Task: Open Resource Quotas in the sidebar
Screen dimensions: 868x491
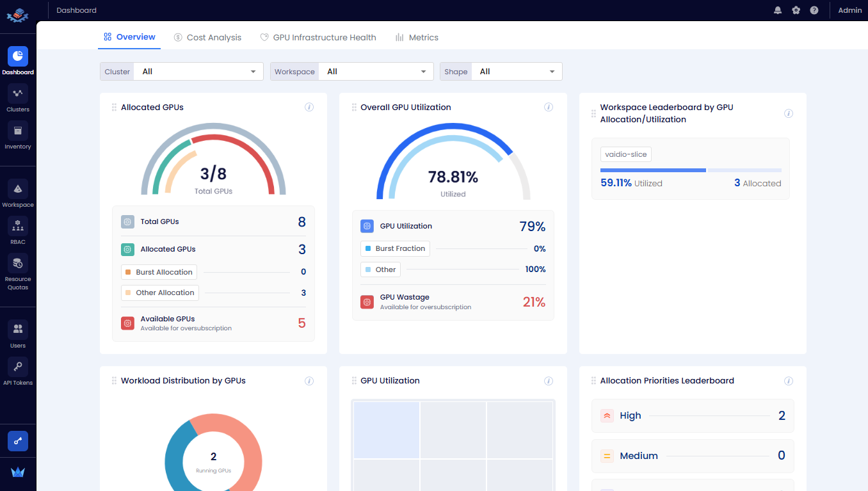Action: pyautogui.click(x=18, y=264)
